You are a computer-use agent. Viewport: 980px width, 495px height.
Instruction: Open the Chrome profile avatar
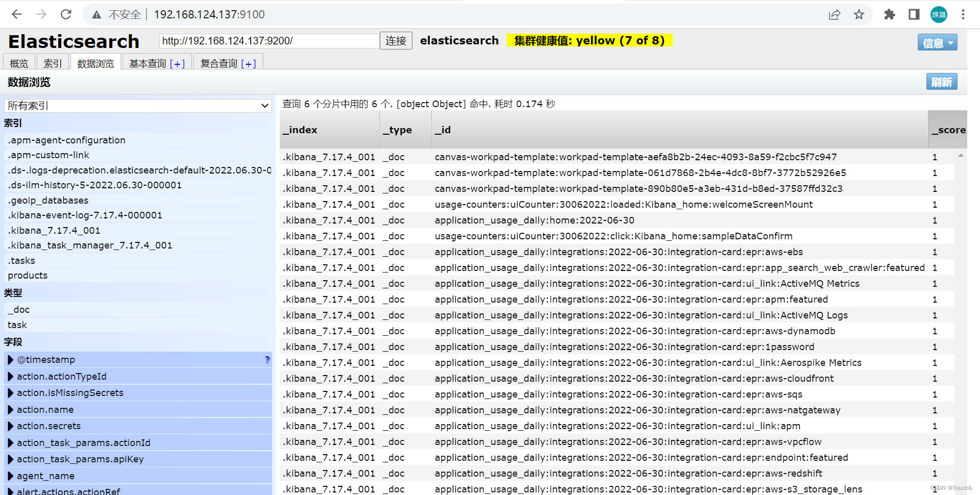click(x=939, y=14)
